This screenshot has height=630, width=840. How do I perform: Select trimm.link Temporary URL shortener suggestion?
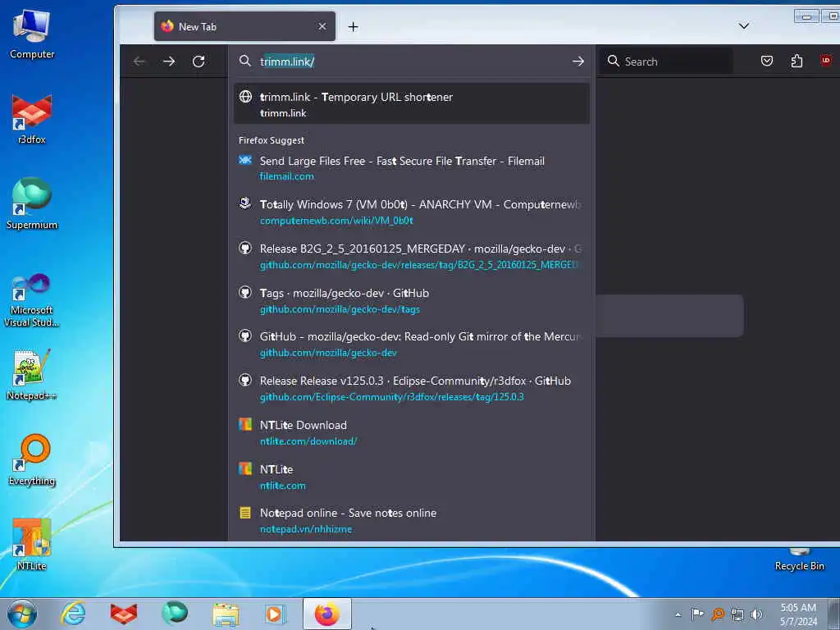pos(412,104)
